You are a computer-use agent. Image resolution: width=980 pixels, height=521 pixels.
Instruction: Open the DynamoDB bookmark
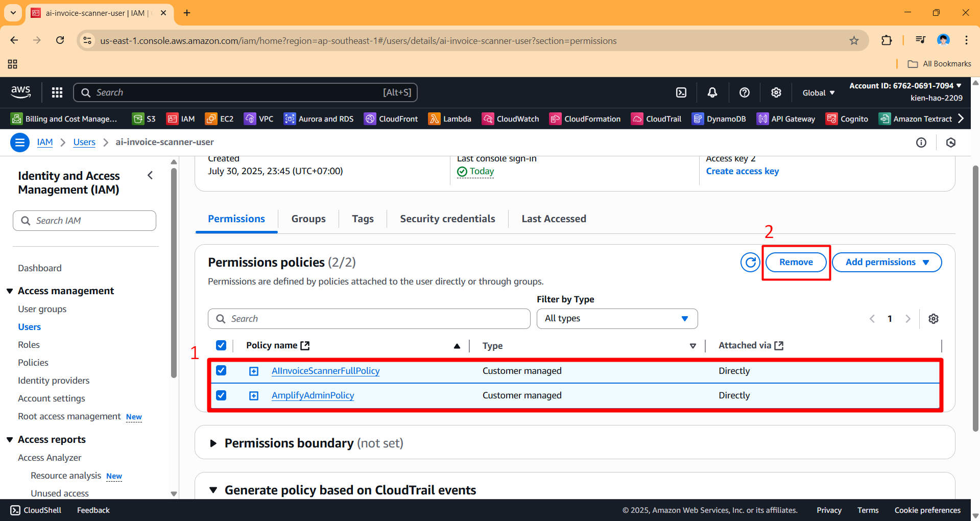point(720,119)
